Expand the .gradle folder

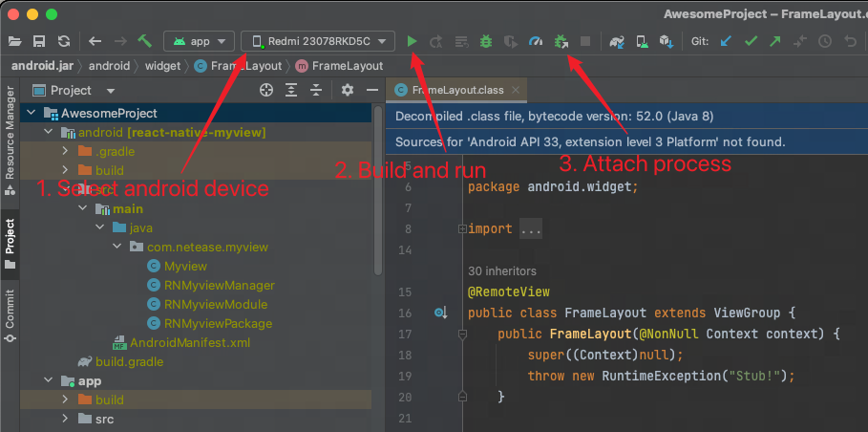(x=64, y=151)
